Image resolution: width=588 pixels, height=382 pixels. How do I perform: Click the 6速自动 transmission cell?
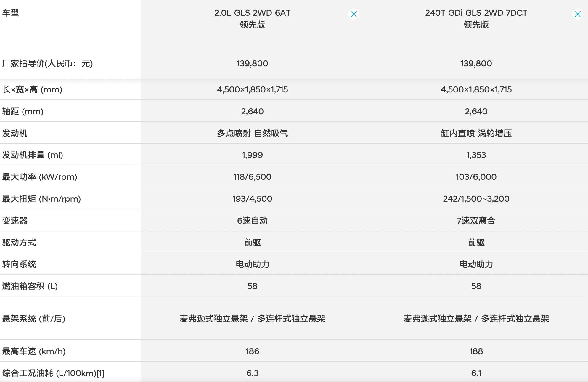point(252,221)
